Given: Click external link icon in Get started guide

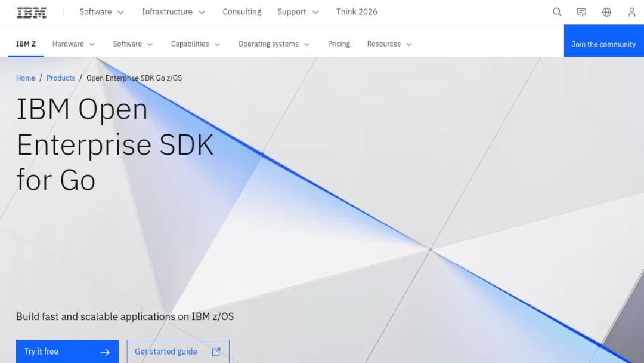Looking at the screenshot, I should pyautogui.click(x=216, y=352).
